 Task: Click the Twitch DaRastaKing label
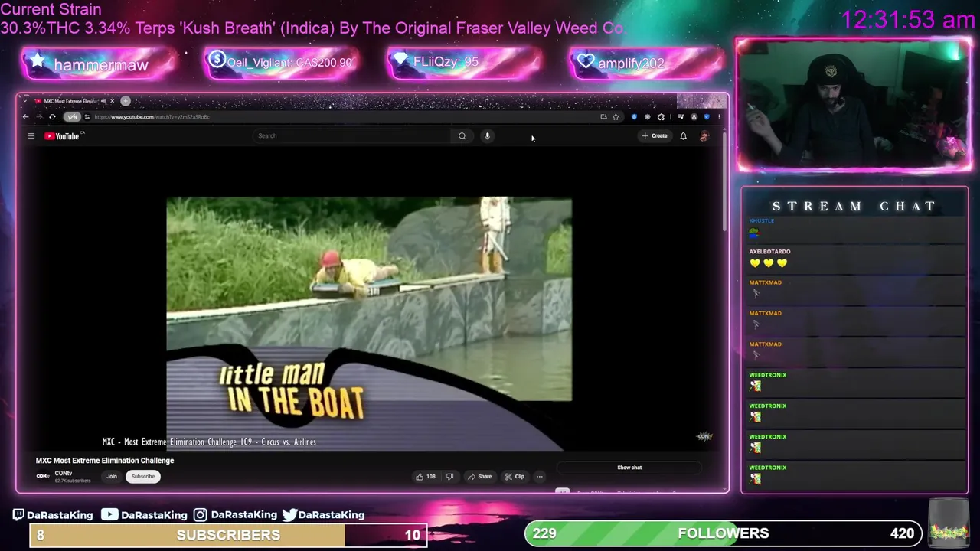pyautogui.click(x=52, y=515)
